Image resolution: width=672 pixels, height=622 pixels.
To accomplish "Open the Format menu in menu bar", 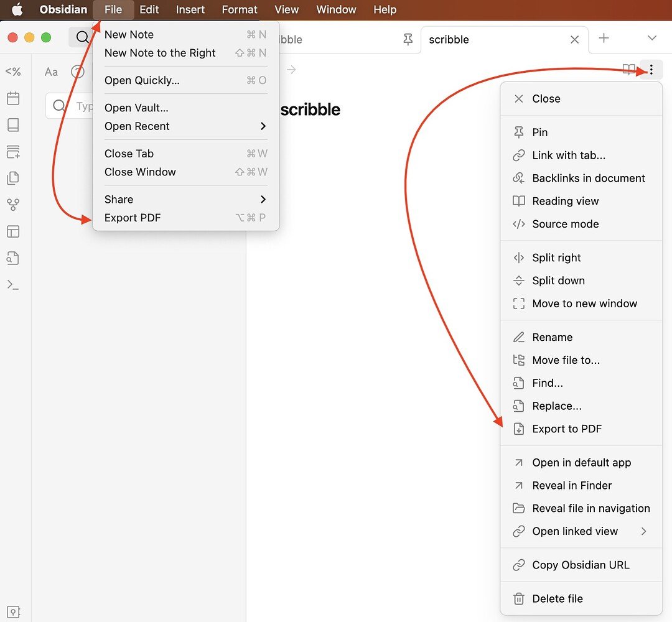I will point(240,9).
